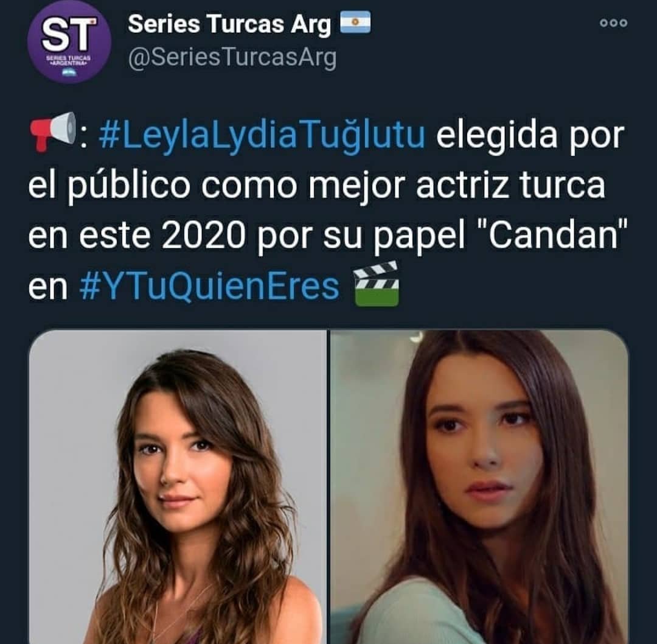
Task: View the right photo of the woman in green
Action: (479, 487)
